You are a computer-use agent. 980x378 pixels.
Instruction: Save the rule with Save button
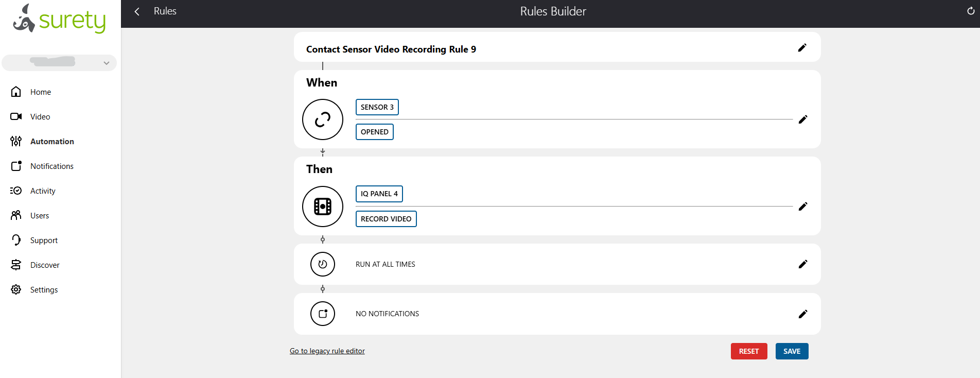(792, 351)
